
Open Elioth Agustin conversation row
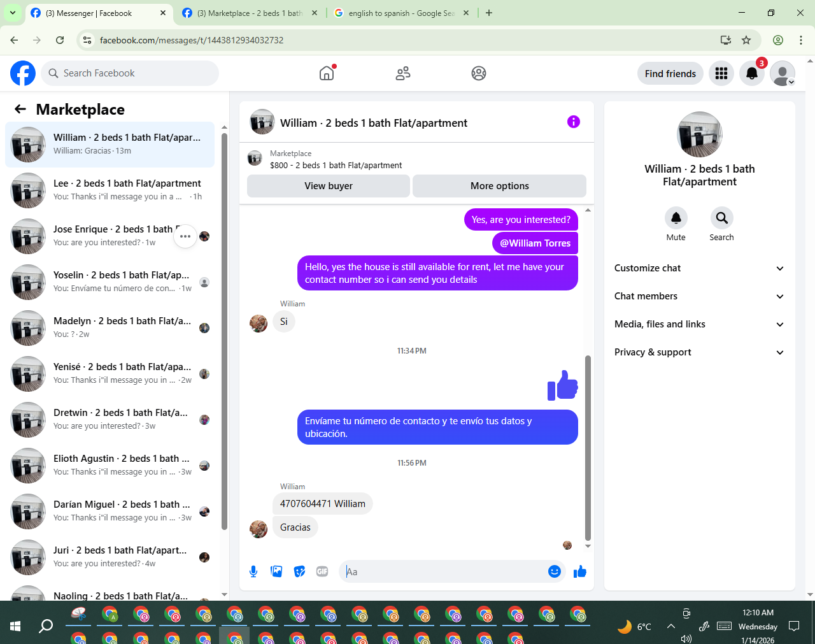(x=110, y=466)
